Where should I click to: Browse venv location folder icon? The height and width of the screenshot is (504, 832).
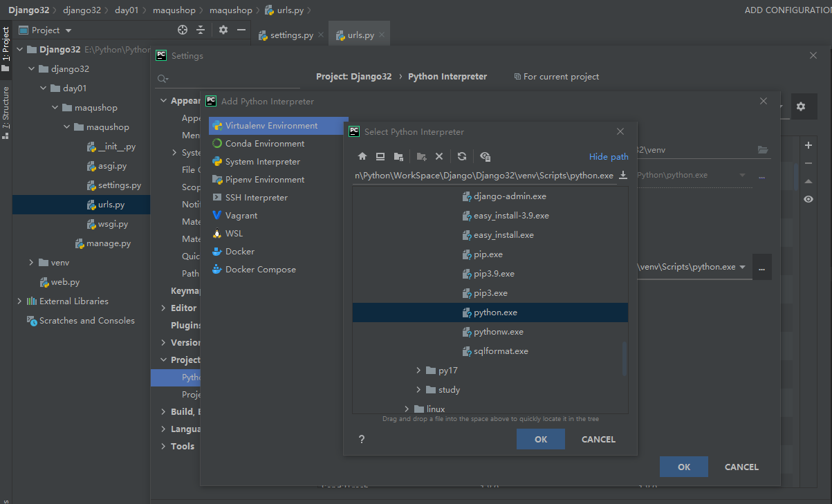(x=763, y=149)
